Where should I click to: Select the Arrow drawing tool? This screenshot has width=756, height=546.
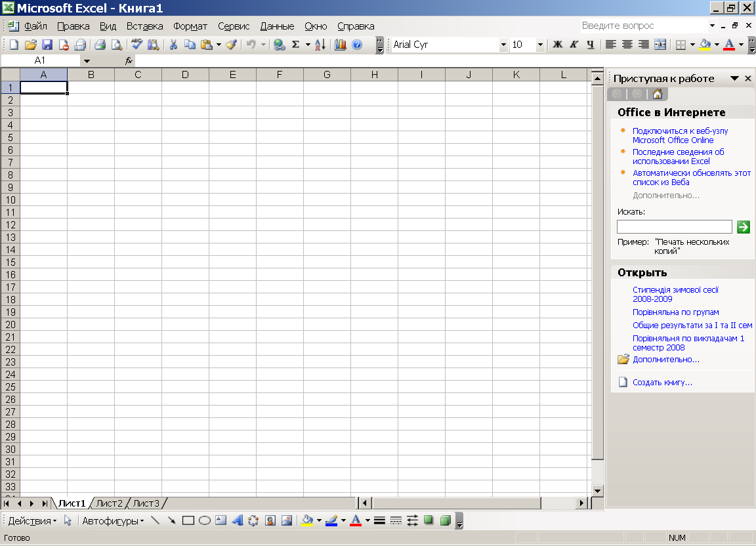(x=172, y=520)
